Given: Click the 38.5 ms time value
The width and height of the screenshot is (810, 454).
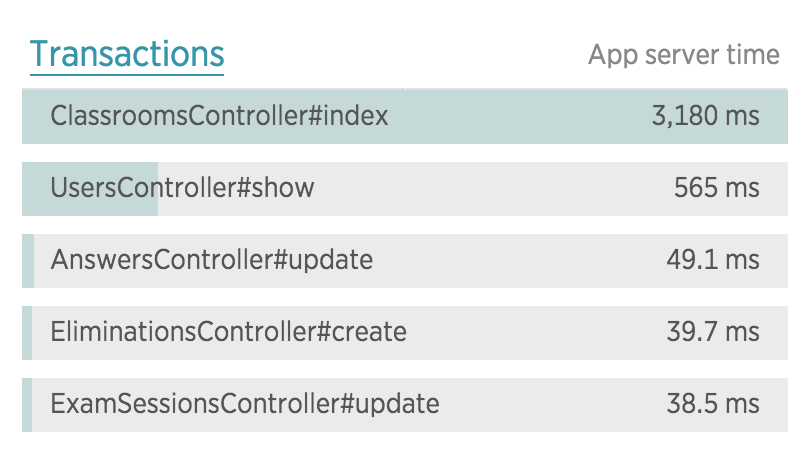Looking at the screenshot, I should click(713, 404).
